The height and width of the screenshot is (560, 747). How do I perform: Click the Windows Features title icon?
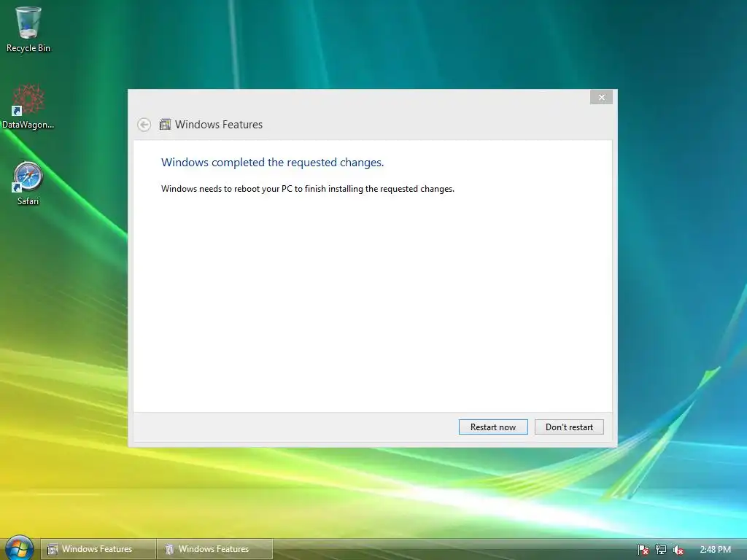pyautogui.click(x=165, y=125)
